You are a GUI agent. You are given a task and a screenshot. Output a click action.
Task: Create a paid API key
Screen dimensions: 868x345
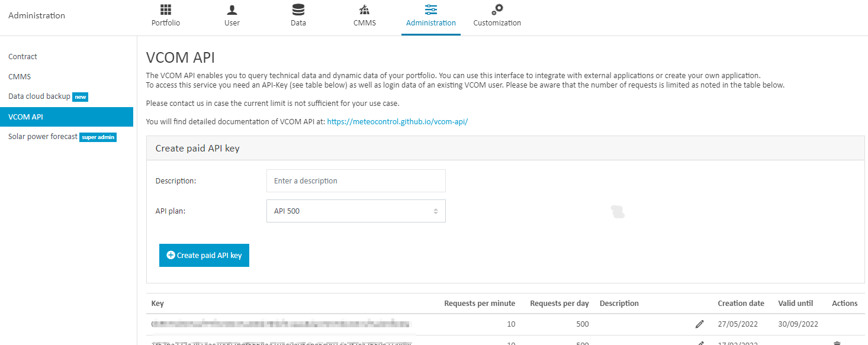204,255
